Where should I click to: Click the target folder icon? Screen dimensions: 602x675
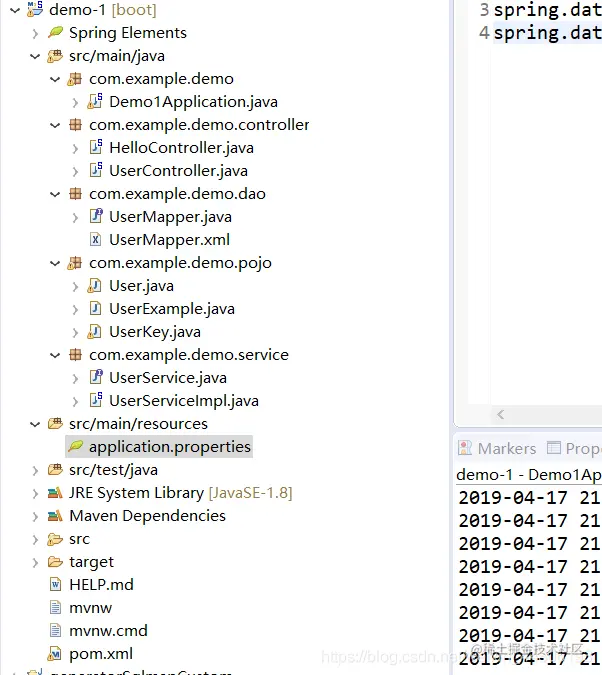pos(55,562)
